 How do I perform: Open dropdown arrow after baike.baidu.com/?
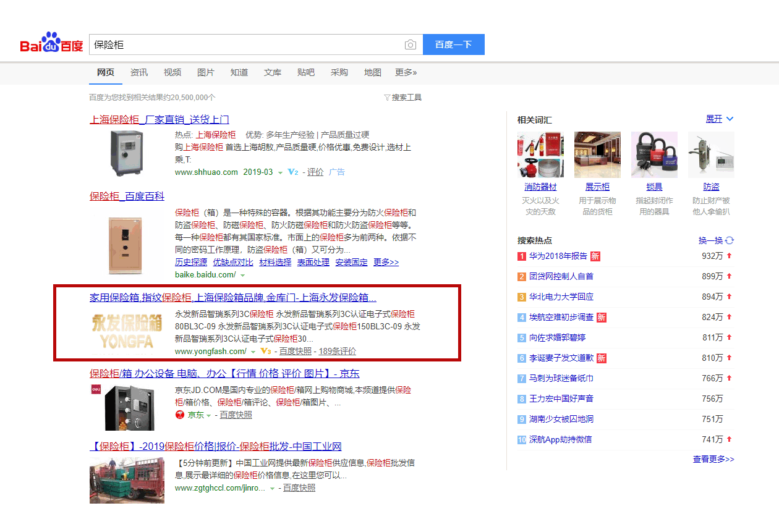point(242,275)
